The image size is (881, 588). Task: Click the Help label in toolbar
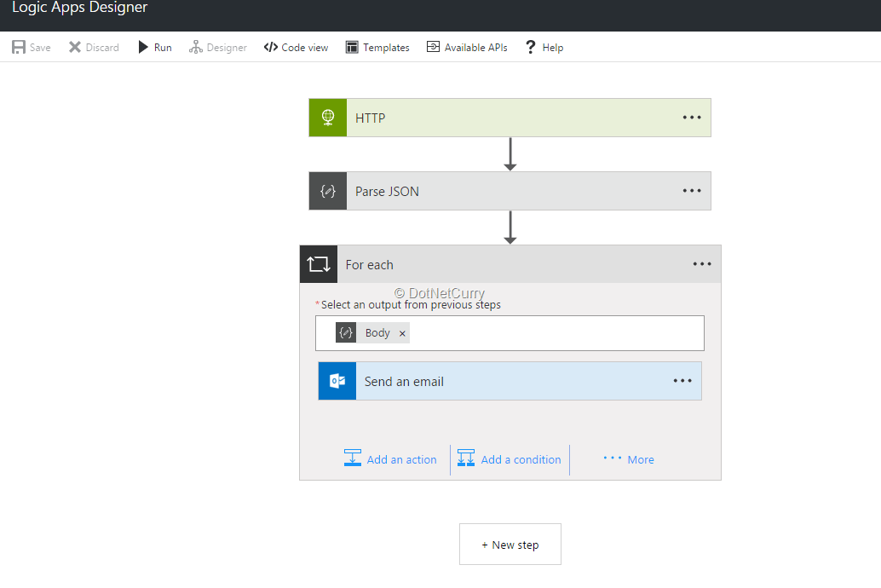553,48
